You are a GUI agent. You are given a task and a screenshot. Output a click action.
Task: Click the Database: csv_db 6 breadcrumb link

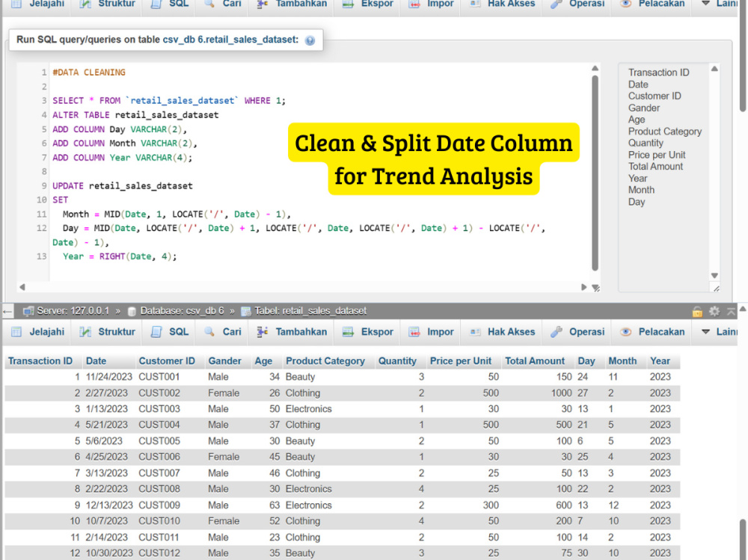click(x=182, y=311)
